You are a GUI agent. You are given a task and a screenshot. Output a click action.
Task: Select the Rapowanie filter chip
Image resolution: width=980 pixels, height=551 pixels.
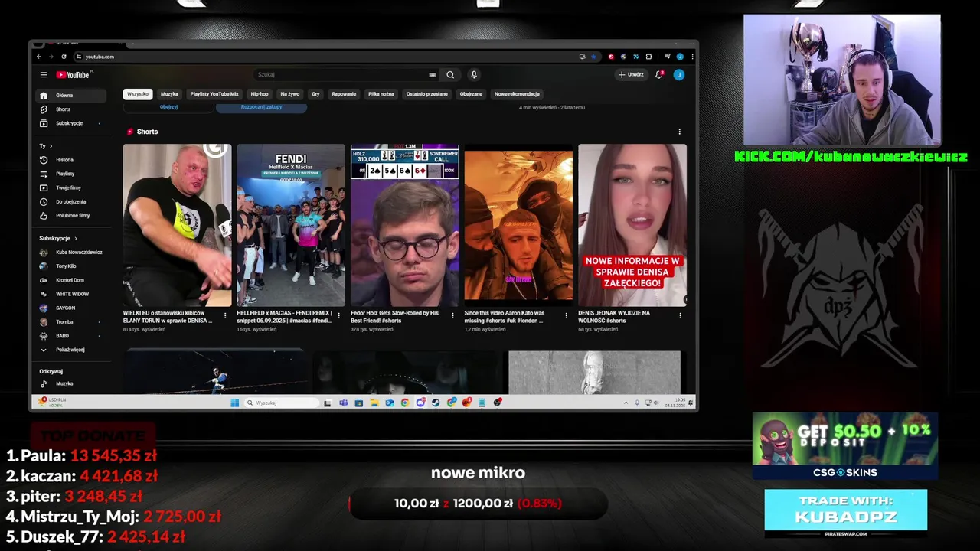pos(344,94)
